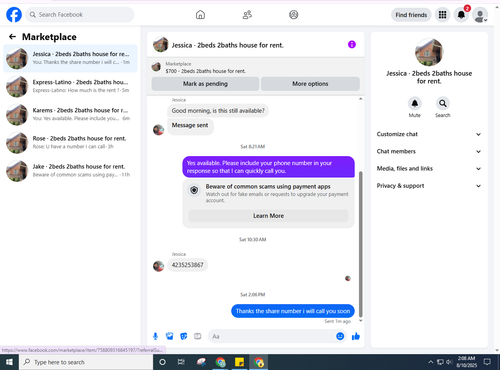Image resolution: width=500 pixels, height=370 pixels.
Task: Open the Groups icon in top navigation
Action: coord(294,15)
